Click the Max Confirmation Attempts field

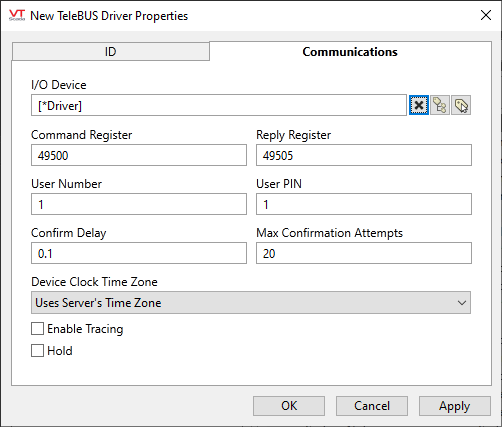(364, 253)
